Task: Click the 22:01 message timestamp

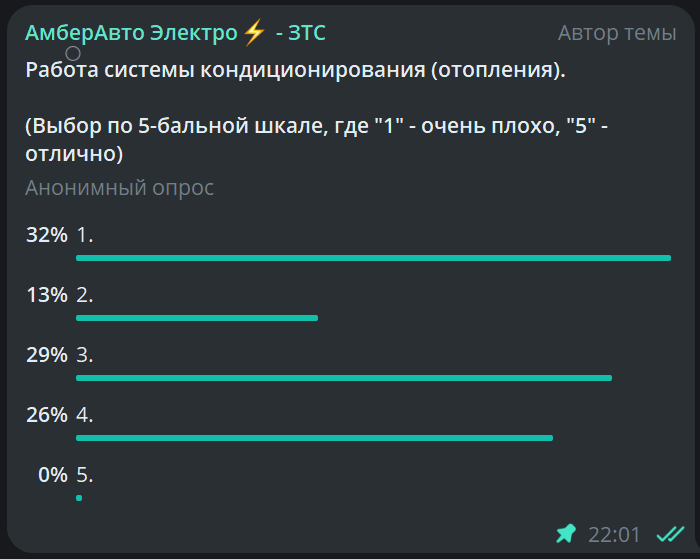Action: [x=614, y=534]
